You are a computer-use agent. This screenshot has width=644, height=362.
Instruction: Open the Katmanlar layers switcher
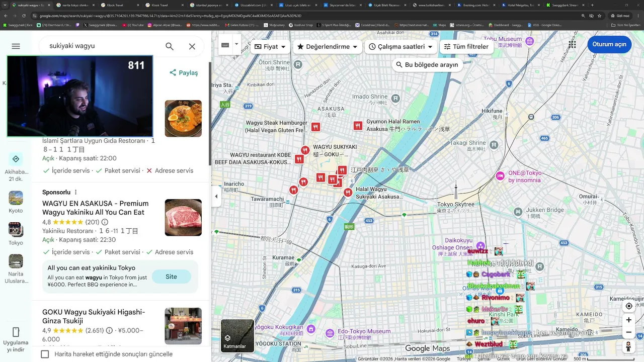[237, 336]
